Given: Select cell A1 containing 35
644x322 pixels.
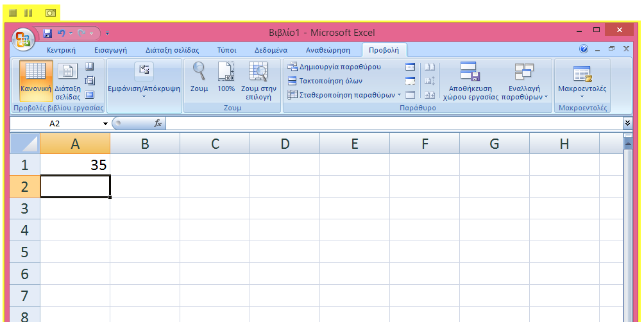Looking at the screenshot, I should coord(75,165).
